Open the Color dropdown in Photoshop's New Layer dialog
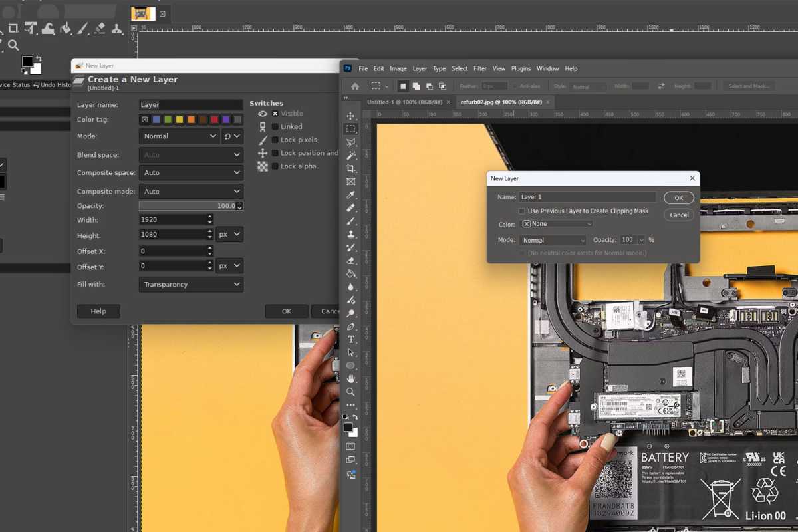Image resolution: width=798 pixels, height=532 pixels. tap(556, 225)
